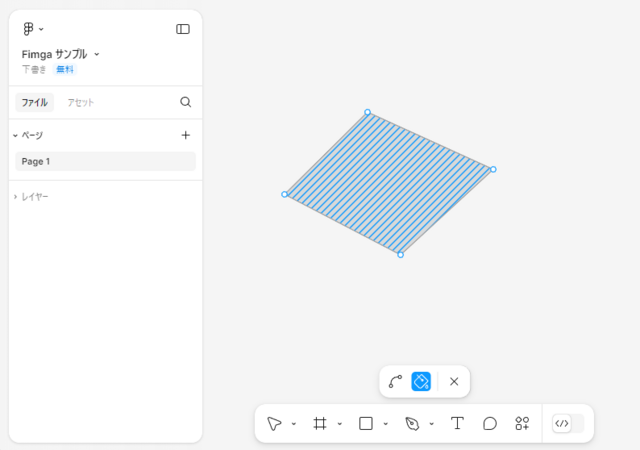Select the Comment tool

[490, 423]
